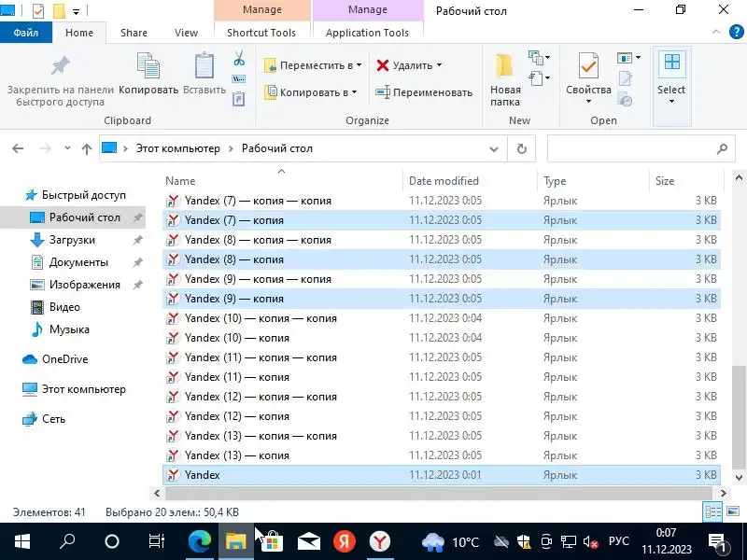Viewport: 747px width, 560px height.
Task: Switch to the View tab
Action: 186,33
